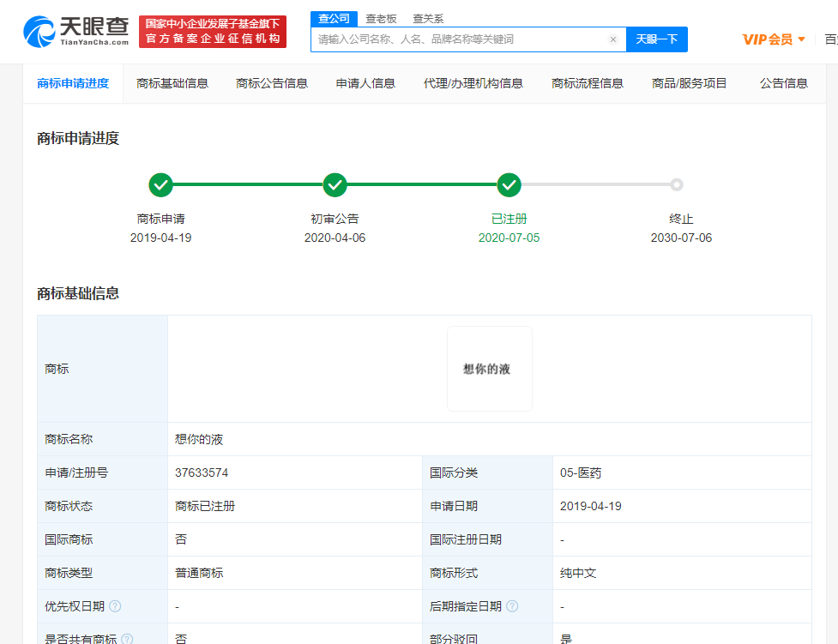Click the TianYanCha logo icon

click(x=33, y=30)
